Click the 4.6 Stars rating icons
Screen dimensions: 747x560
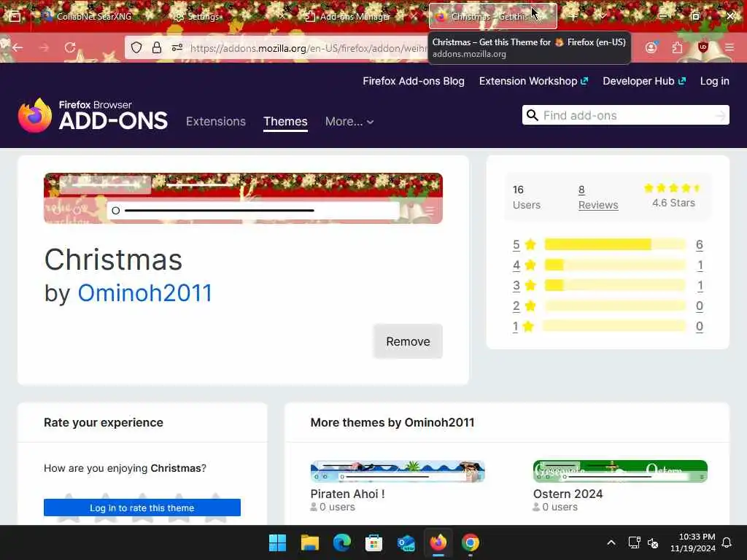672,188
